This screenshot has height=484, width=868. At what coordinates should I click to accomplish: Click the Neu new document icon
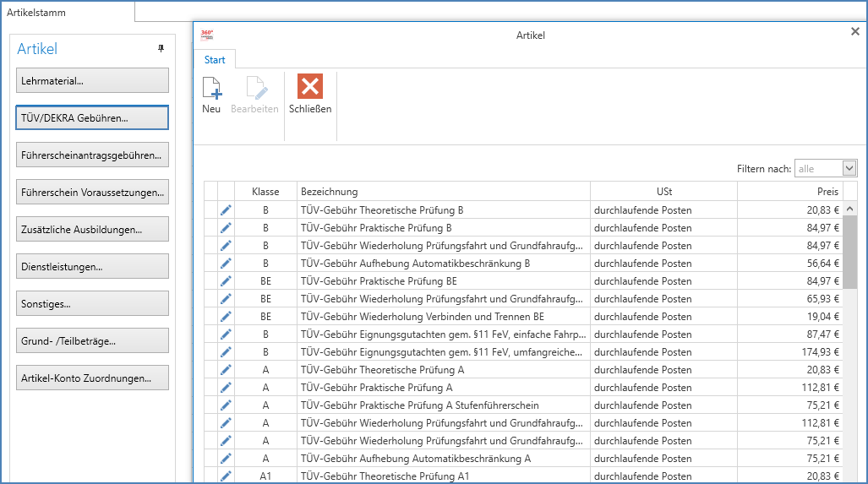point(211,88)
